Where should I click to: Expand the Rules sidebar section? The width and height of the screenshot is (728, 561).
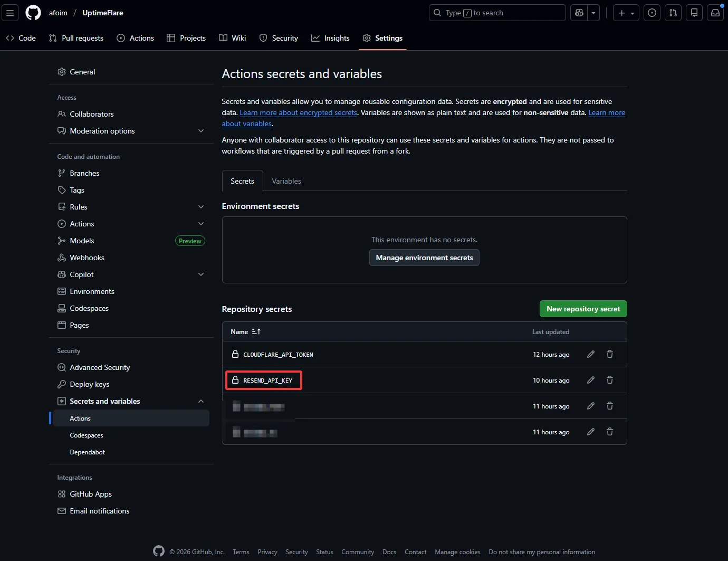click(x=201, y=207)
